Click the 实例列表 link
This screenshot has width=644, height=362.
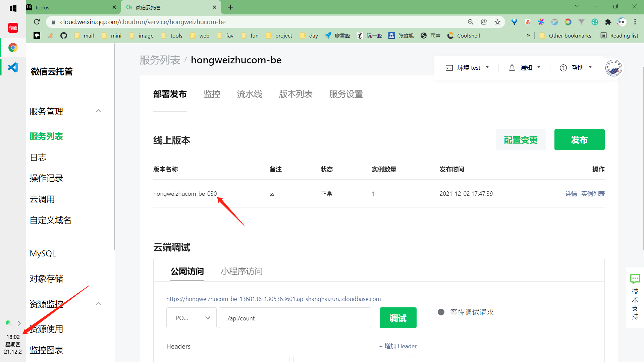pos(593,194)
